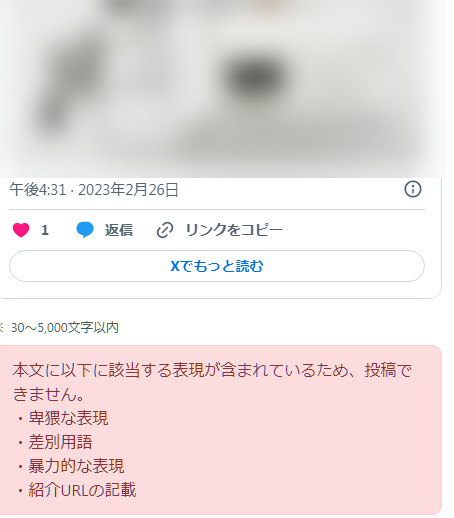Click the リンクをコピー text

tap(234, 230)
